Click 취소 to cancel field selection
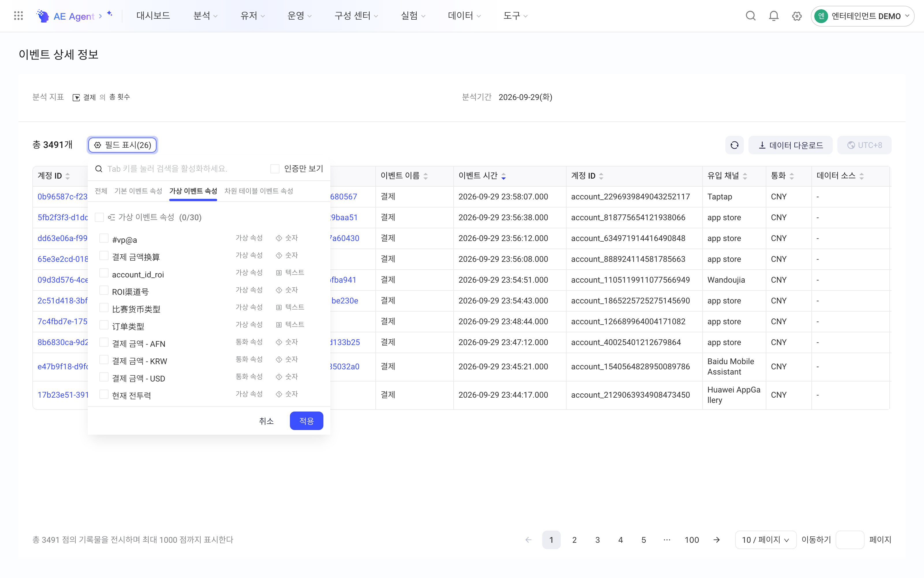This screenshot has width=924, height=578. 266,421
